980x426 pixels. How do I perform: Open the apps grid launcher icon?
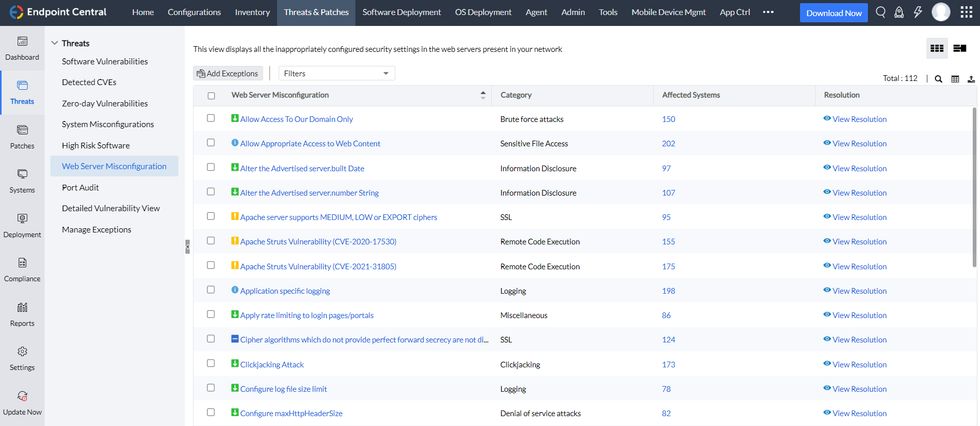tap(966, 12)
